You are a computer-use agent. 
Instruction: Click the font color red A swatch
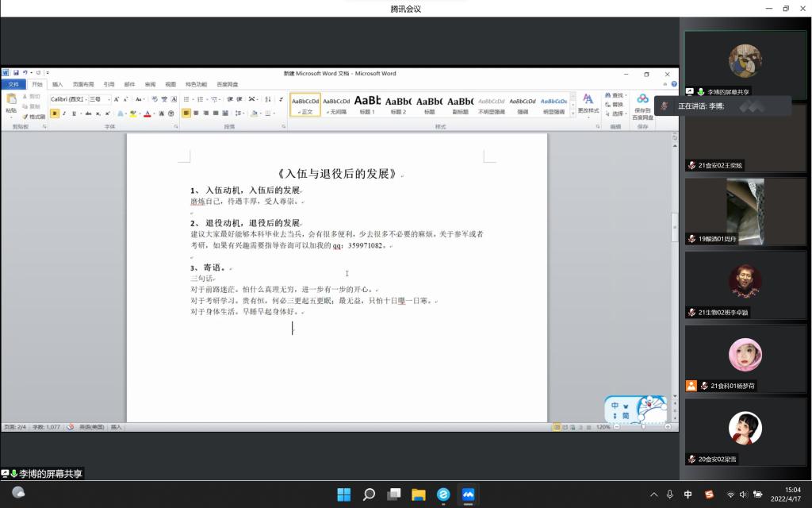tap(147, 114)
